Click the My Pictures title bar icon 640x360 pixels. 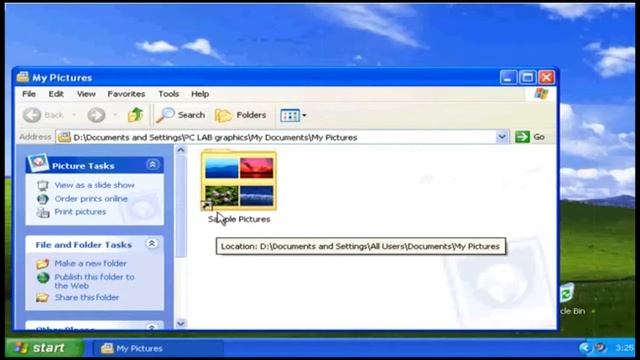point(23,77)
